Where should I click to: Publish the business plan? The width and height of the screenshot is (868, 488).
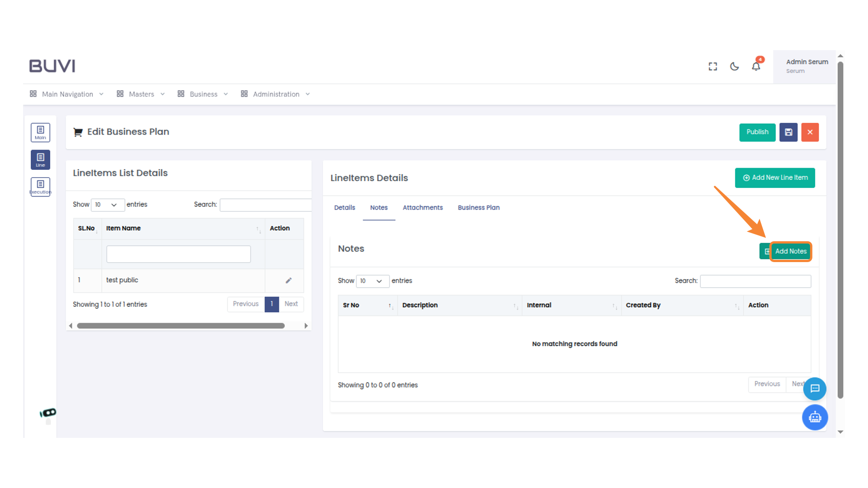point(757,132)
